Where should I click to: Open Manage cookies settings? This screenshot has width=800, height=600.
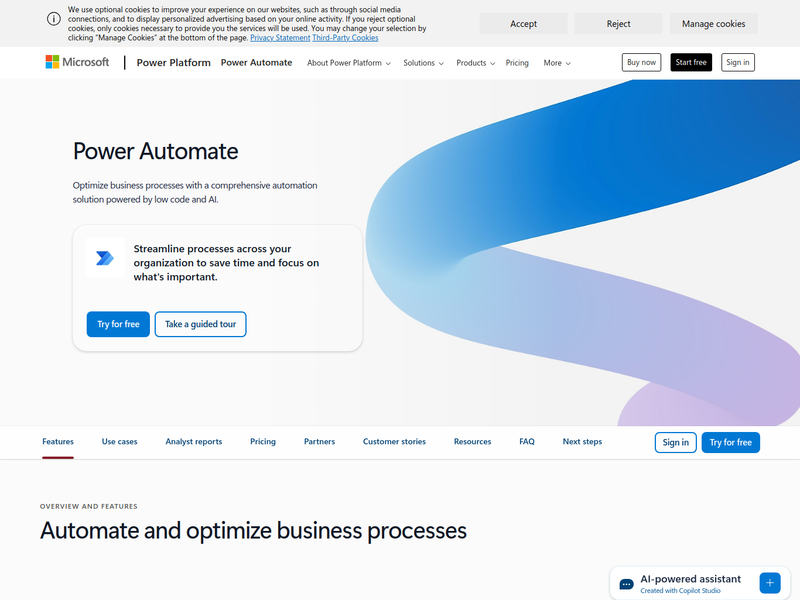point(713,23)
